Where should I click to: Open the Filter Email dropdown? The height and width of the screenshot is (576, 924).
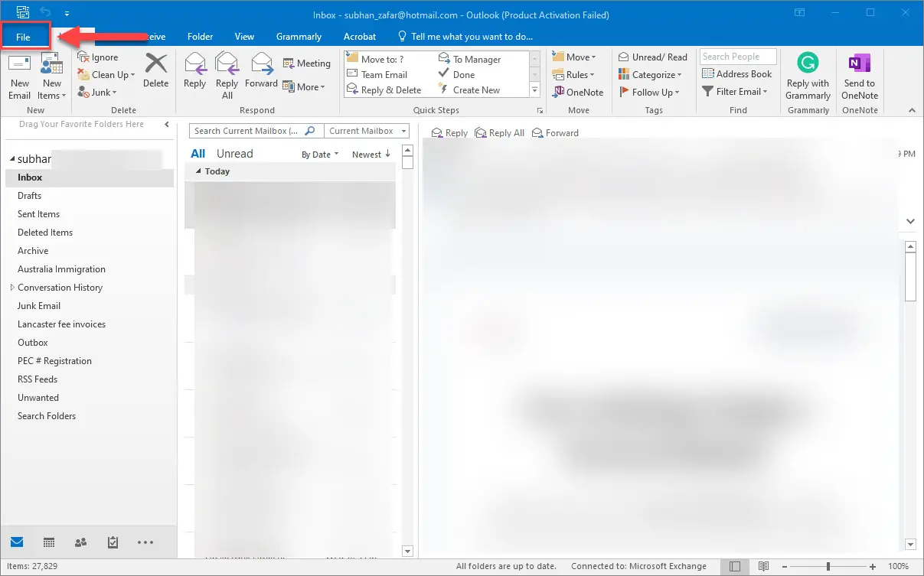pos(735,92)
